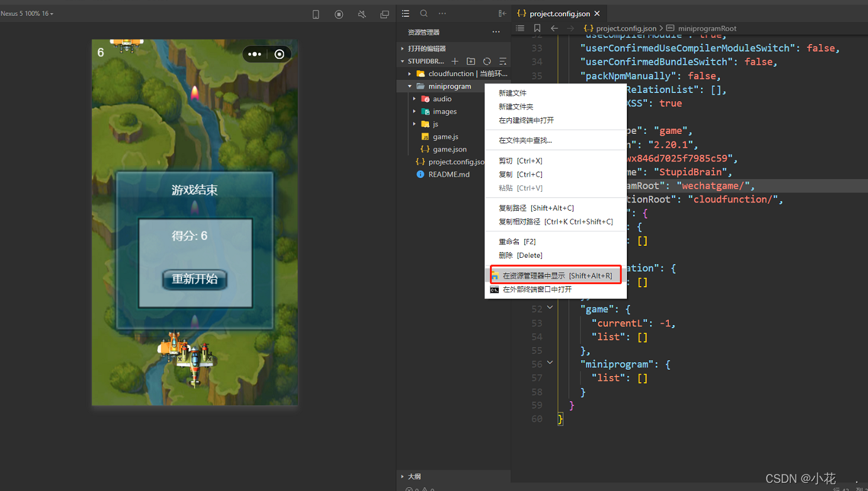Screen dimensions: 868x491
Task: Expand the cloudfunction folder arrow
Action: click(410, 74)
